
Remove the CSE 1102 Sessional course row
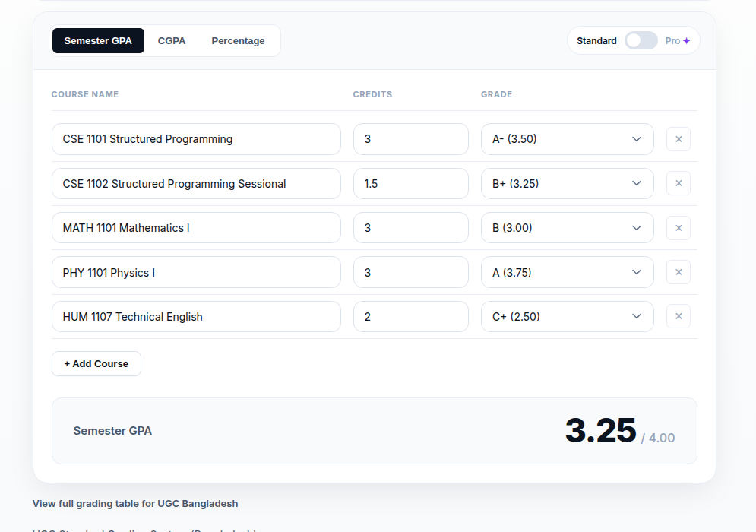coord(679,183)
